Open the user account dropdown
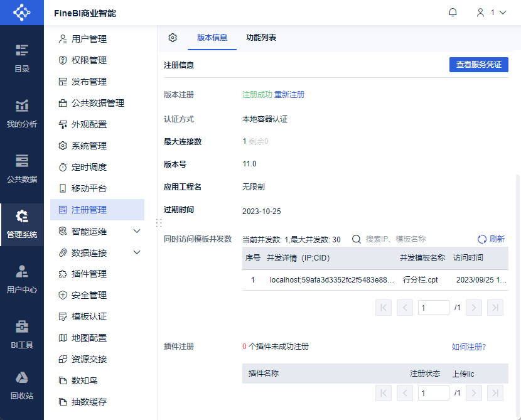Image resolution: width=521 pixels, height=420 pixels. [x=491, y=13]
